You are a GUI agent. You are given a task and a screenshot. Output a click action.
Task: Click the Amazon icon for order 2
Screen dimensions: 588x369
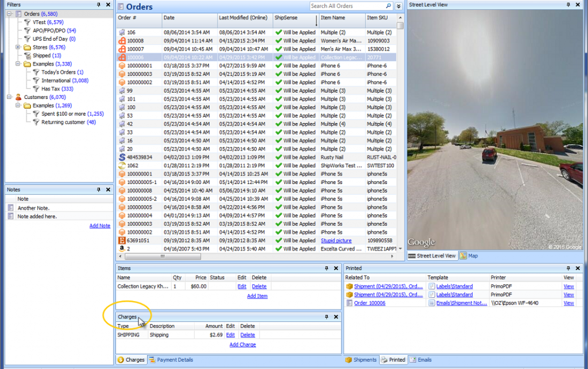[121, 249]
